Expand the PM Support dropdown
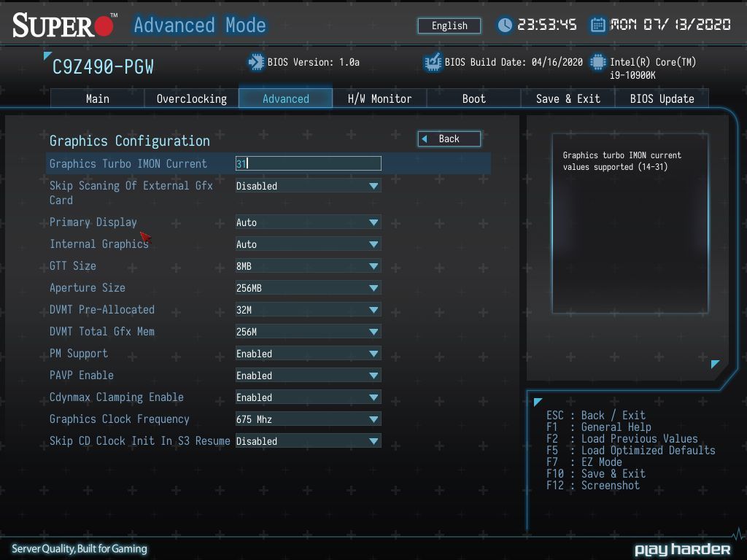747x560 pixels. pyautogui.click(x=309, y=354)
